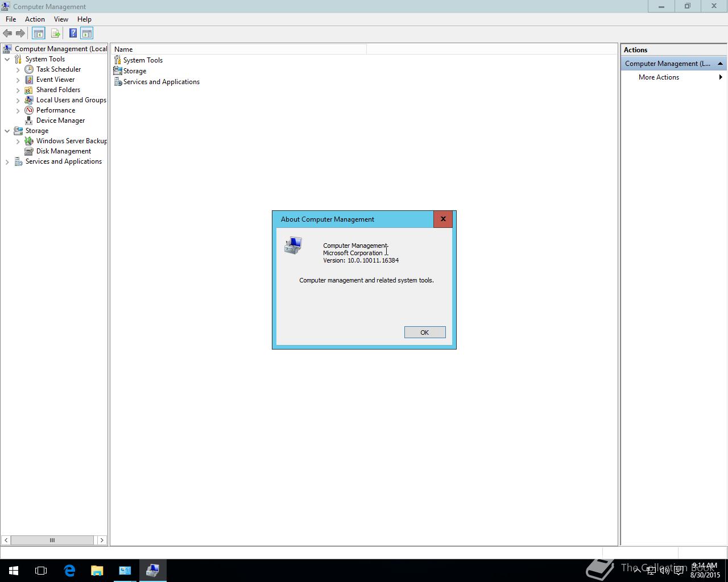The height and width of the screenshot is (582, 728).
Task: Select the Performance label in tree
Action: 56,110
